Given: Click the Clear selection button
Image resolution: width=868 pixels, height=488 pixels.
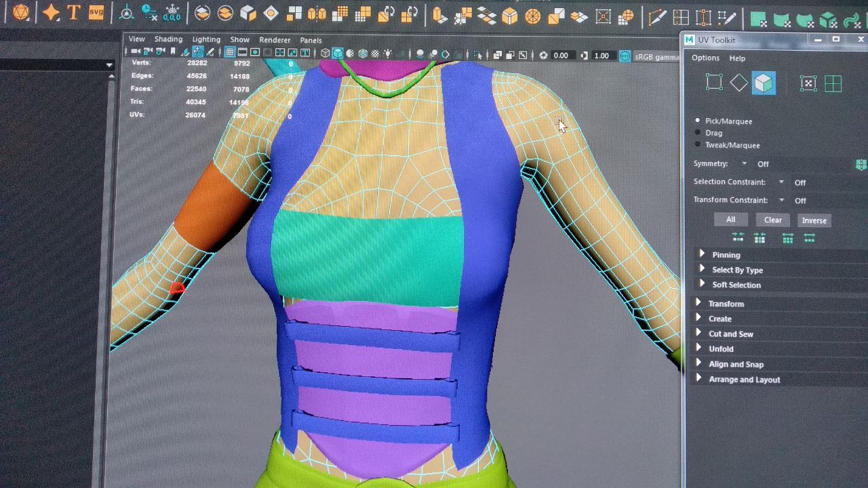Looking at the screenshot, I should point(773,220).
